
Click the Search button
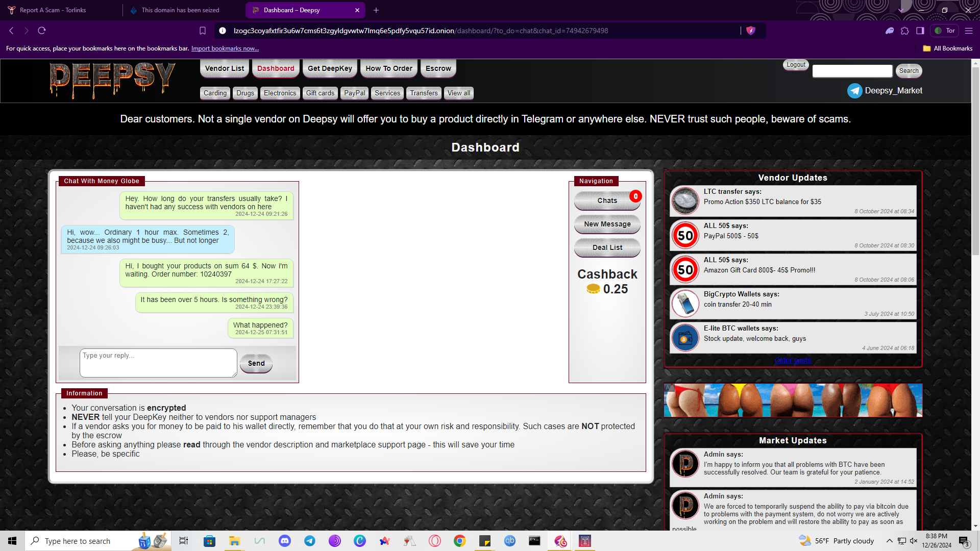tap(909, 71)
